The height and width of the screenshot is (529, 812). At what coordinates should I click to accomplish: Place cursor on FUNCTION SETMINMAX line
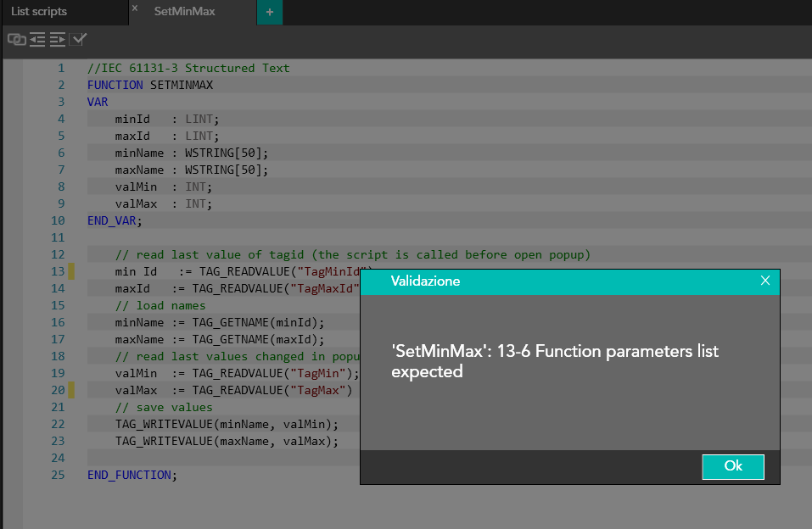coord(150,85)
